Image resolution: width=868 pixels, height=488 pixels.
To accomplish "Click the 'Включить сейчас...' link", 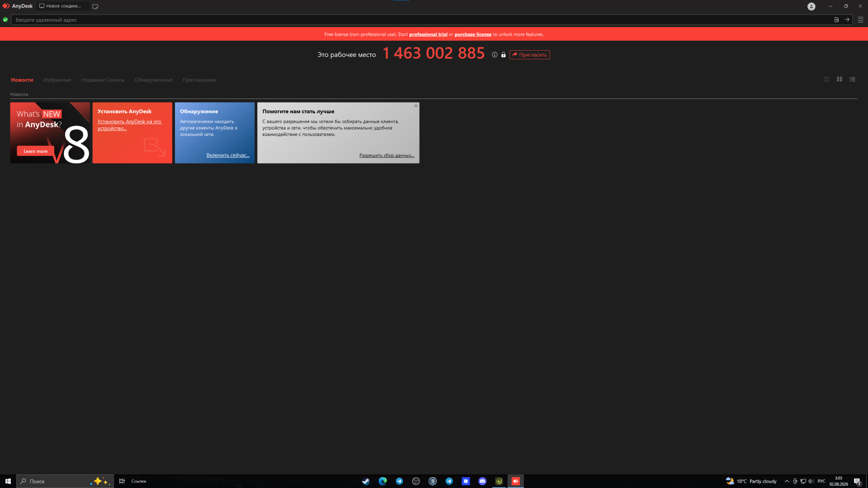I will pyautogui.click(x=228, y=155).
